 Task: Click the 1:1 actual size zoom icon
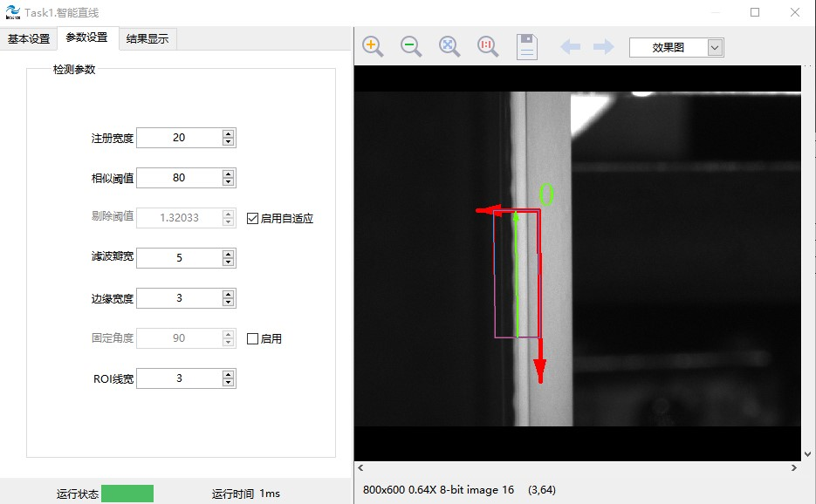coord(488,46)
